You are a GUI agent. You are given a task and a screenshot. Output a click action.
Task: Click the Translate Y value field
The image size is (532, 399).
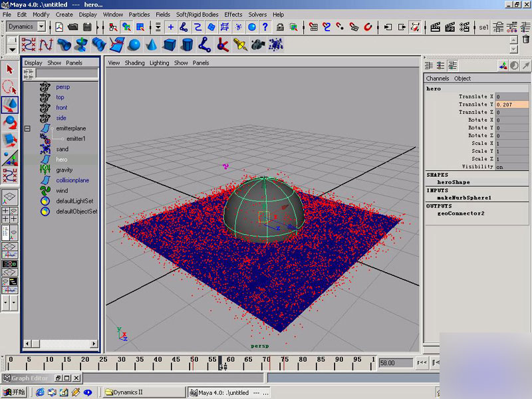click(x=511, y=104)
